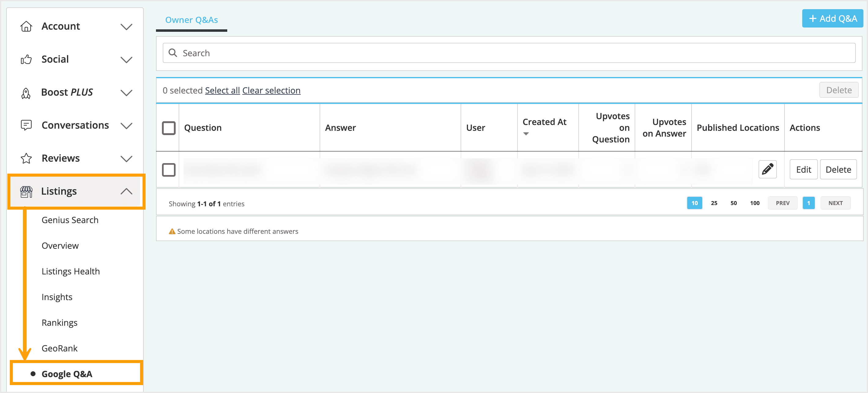Select the Social thumbs-up icon
The image size is (868, 393).
[x=26, y=59]
